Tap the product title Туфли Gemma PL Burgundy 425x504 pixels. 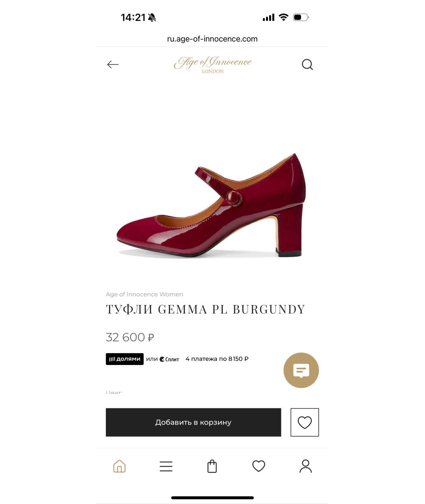pos(205,309)
